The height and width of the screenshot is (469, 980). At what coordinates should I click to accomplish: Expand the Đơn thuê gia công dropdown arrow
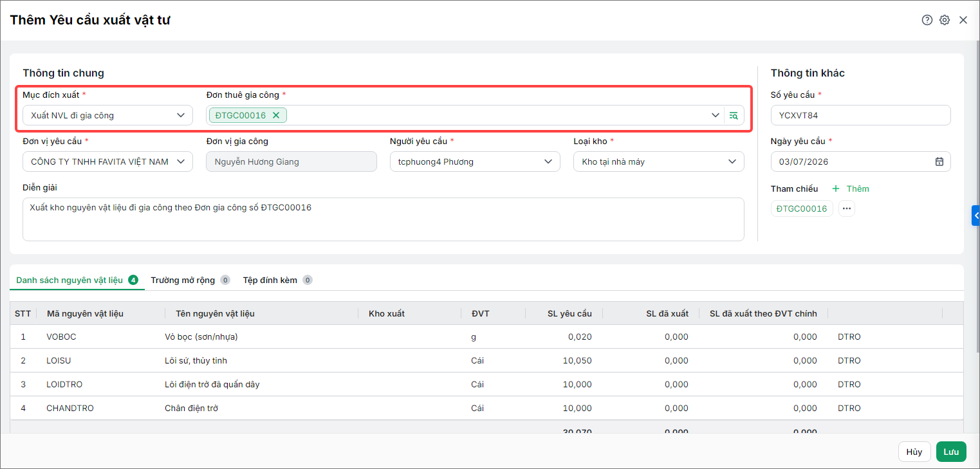(x=716, y=115)
